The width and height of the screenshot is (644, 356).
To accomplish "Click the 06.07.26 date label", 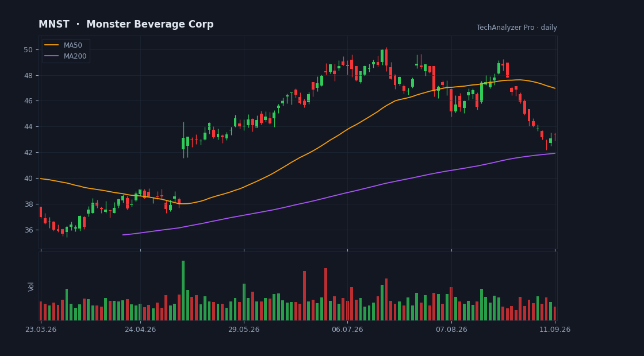I will [347, 330].
